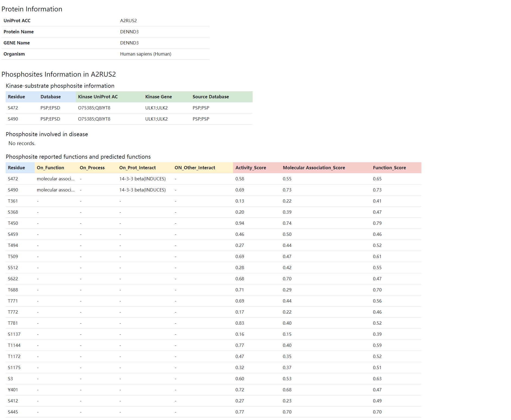Click the truncated On_Function text for S490
This screenshot has width=511, height=420.
(56, 190)
